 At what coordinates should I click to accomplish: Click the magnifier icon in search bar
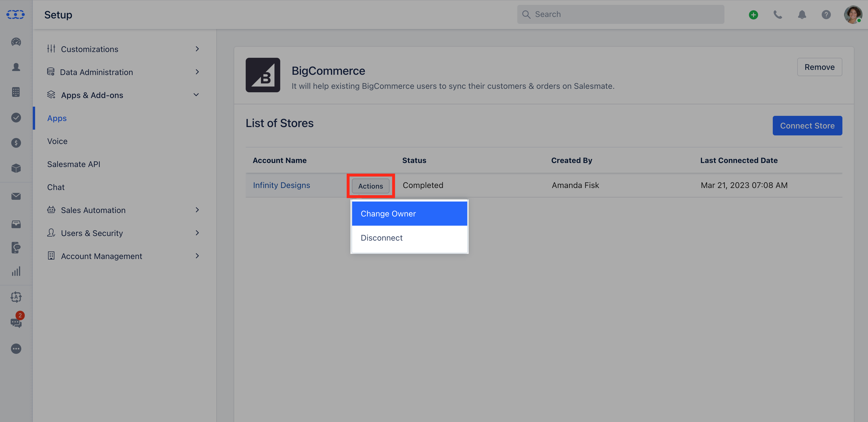(x=526, y=14)
